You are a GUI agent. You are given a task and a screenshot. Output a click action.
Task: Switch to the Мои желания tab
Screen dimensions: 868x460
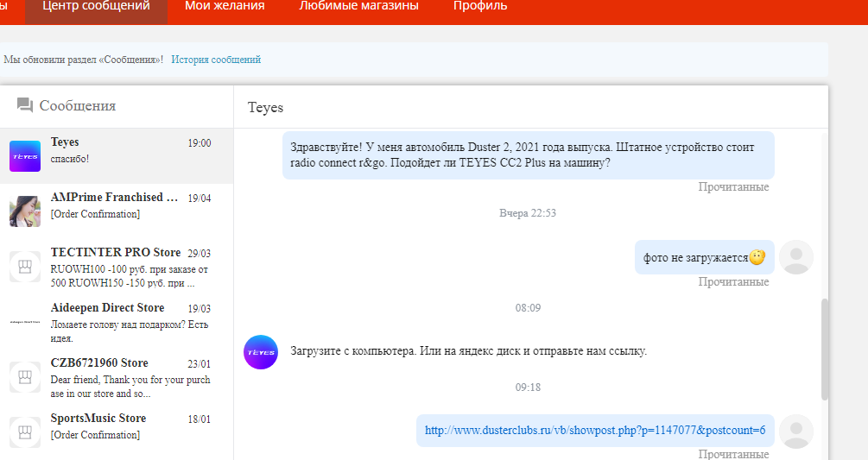[225, 7]
